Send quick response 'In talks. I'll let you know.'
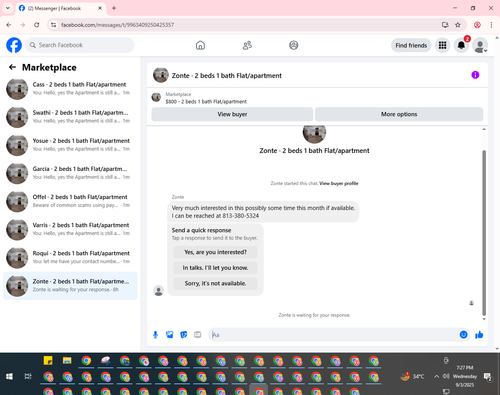The height and width of the screenshot is (395, 500). click(215, 268)
